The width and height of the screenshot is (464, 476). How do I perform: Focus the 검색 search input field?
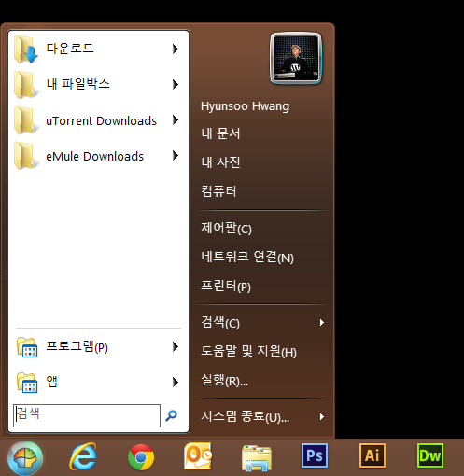[x=87, y=415]
